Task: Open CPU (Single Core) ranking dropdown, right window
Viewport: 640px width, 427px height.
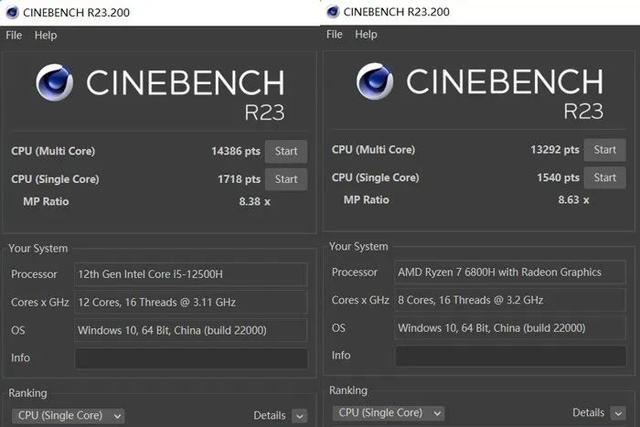Action: click(388, 413)
